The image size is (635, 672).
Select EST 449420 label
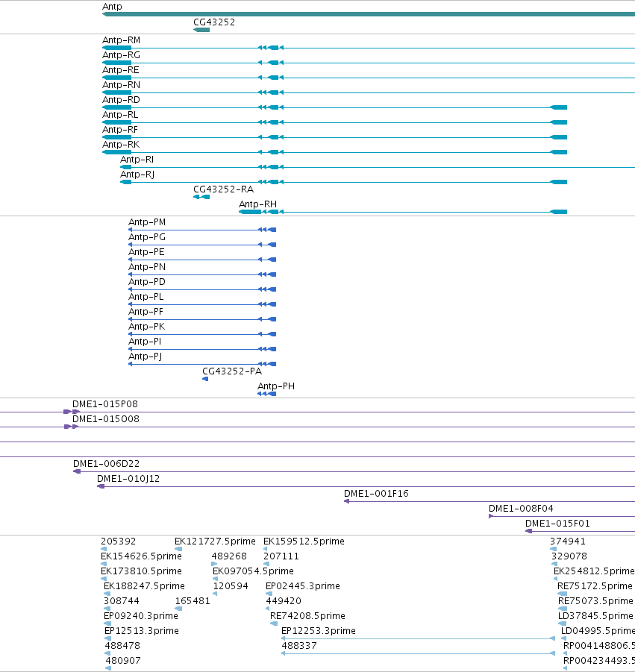coord(284,601)
